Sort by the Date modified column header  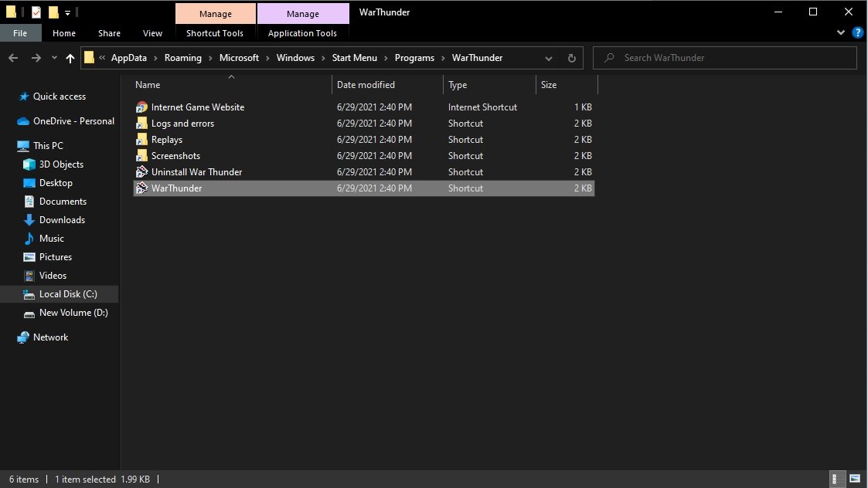click(x=366, y=85)
